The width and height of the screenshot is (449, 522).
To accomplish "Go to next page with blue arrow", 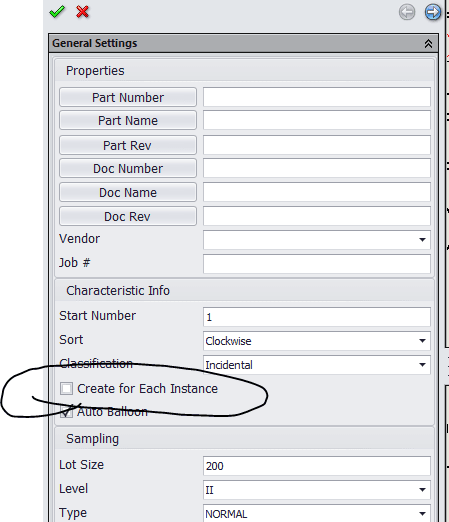I will coord(432,12).
